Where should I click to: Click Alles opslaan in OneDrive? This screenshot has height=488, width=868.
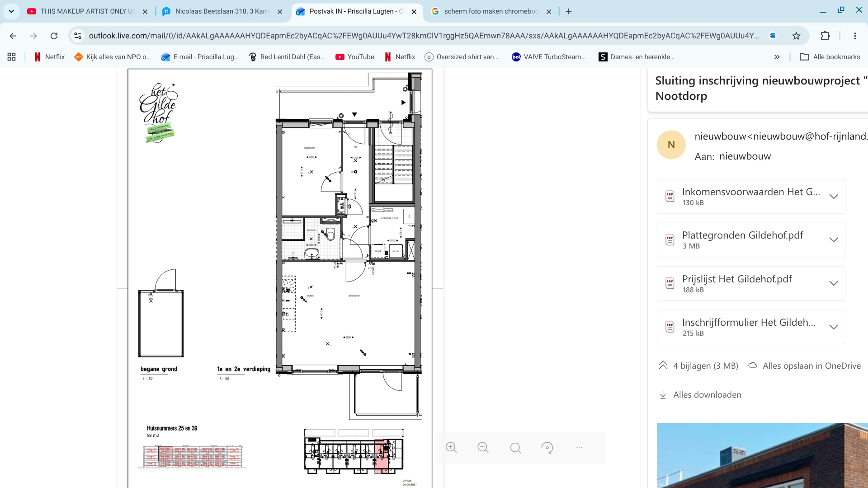pyautogui.click(x=811, y=366)
